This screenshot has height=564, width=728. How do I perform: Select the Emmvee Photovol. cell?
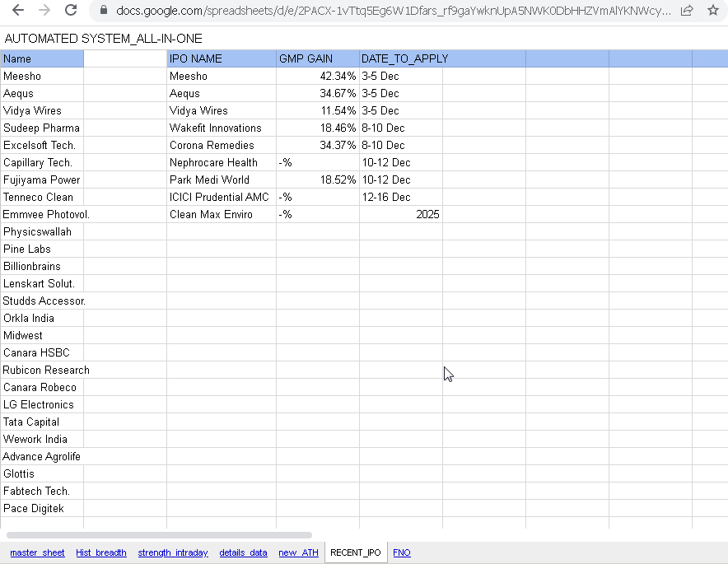[42, 214]
